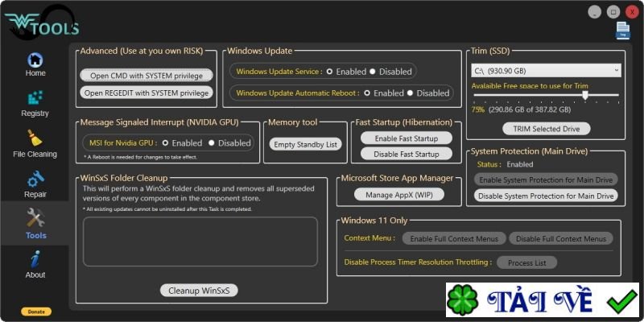The image size is (644, 322).
Task: Click TRIM Selected Drive button
Action: tap(547, 129)
